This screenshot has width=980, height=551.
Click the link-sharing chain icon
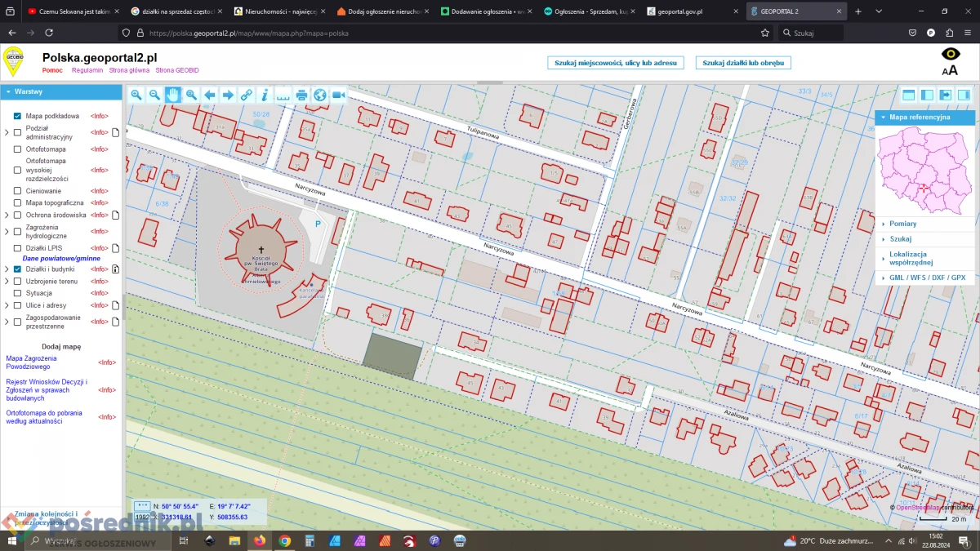(246, 95)
